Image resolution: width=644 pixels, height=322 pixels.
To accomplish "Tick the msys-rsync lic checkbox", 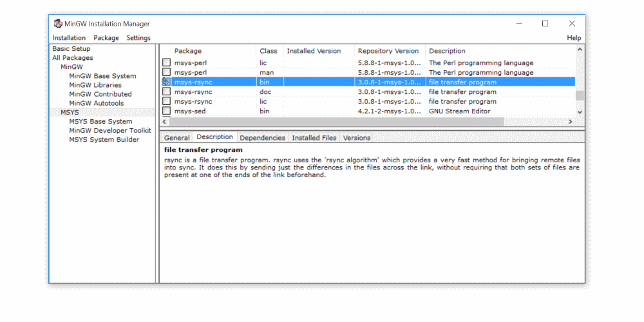I will [166, 101].
